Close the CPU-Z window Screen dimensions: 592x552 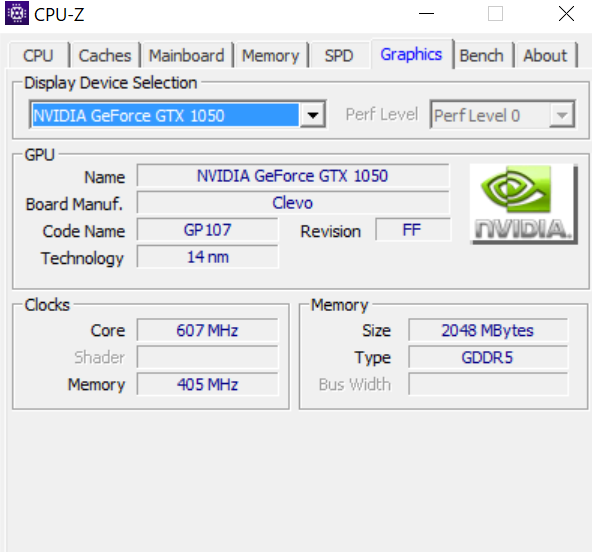point(566,14)
